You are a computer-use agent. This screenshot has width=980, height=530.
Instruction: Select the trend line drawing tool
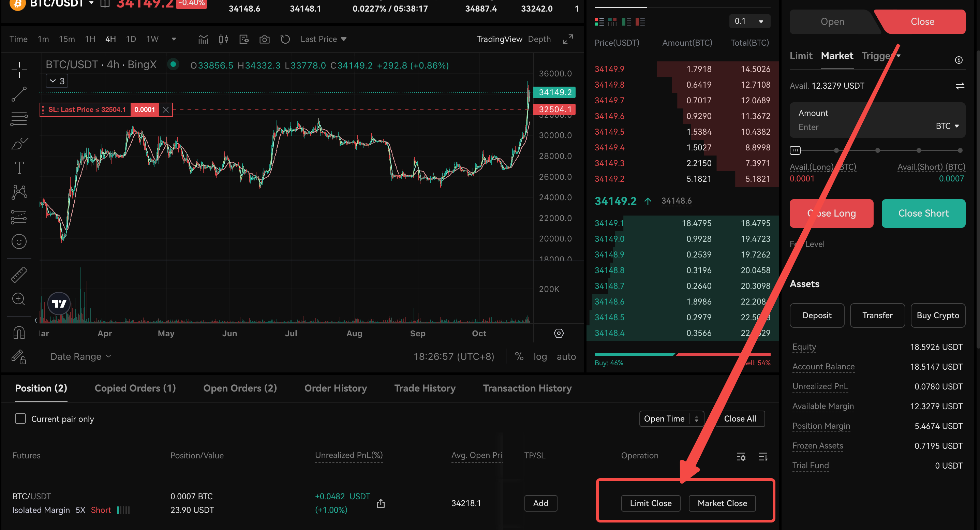[x=19, y=94]
